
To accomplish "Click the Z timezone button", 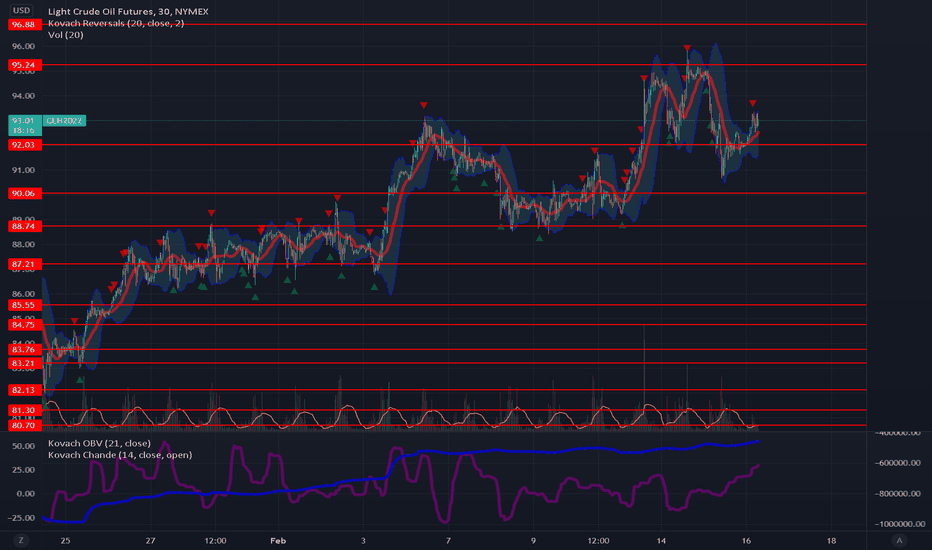I will [21, 540].
